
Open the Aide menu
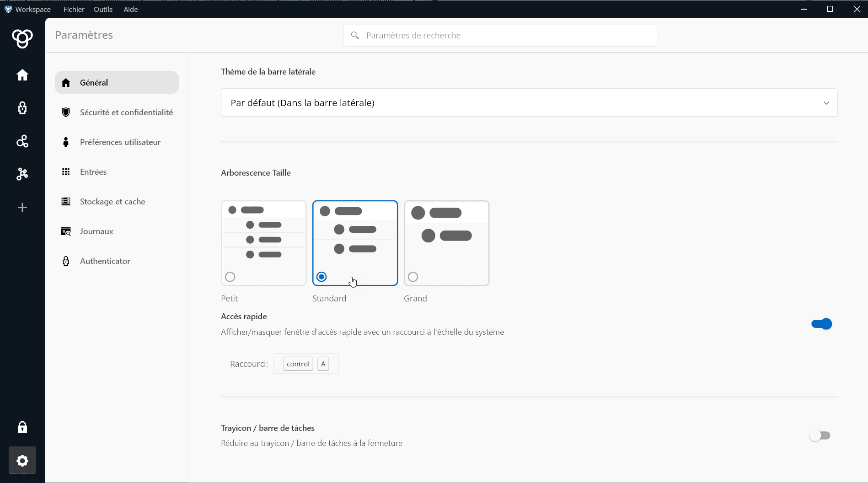tap(130, 9)
